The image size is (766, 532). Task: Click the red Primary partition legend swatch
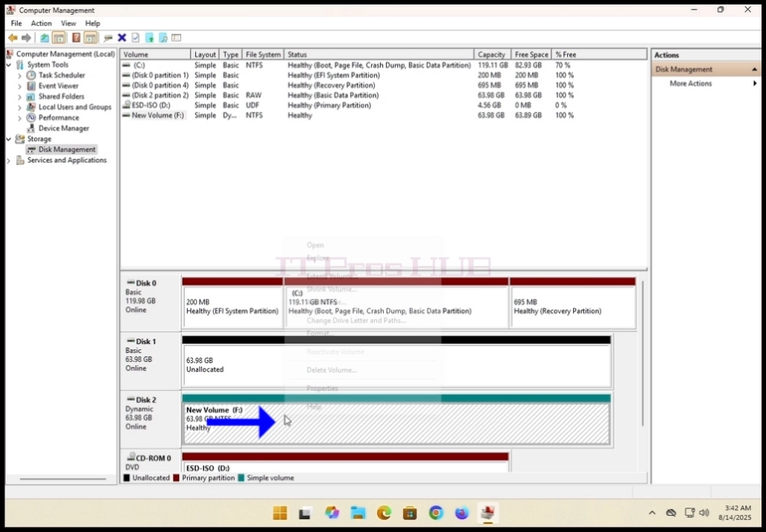(177, 478)
